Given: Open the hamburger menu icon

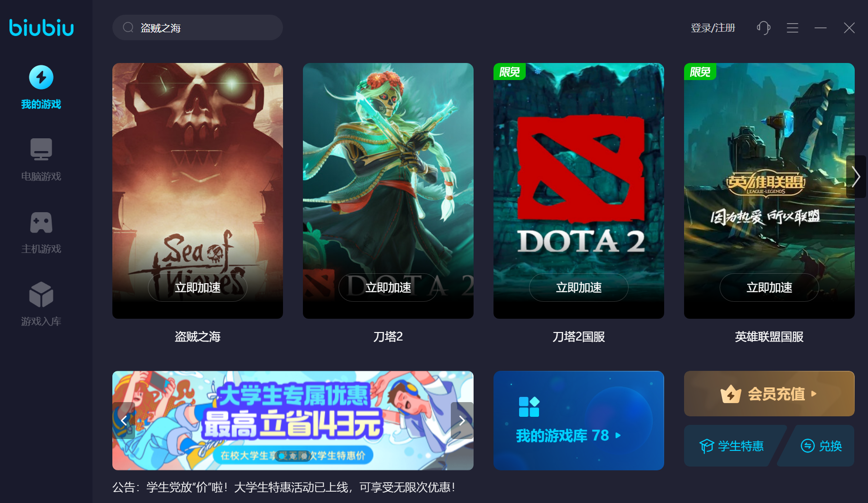Looking at the screenshot, I should [792, 28].
